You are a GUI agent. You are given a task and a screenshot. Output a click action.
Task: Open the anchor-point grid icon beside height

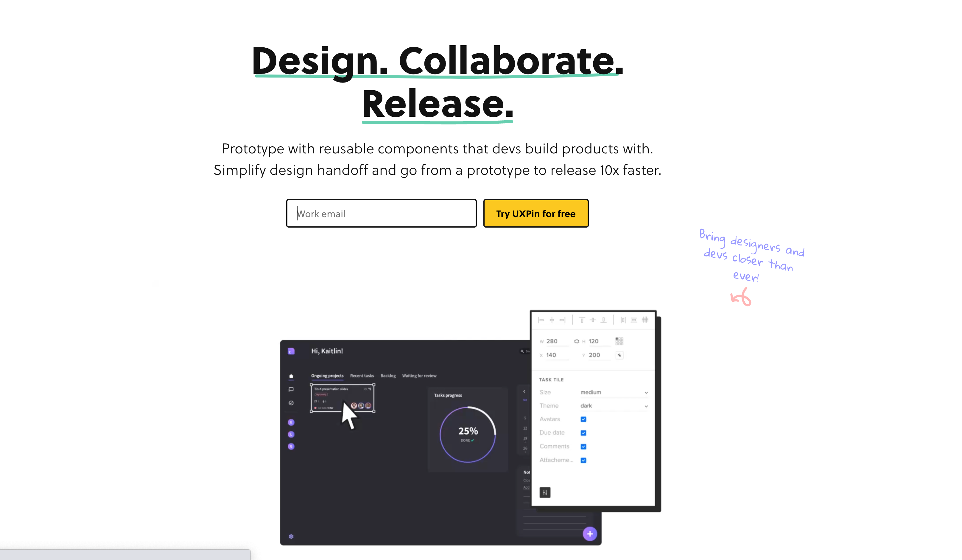pos(619,341)
